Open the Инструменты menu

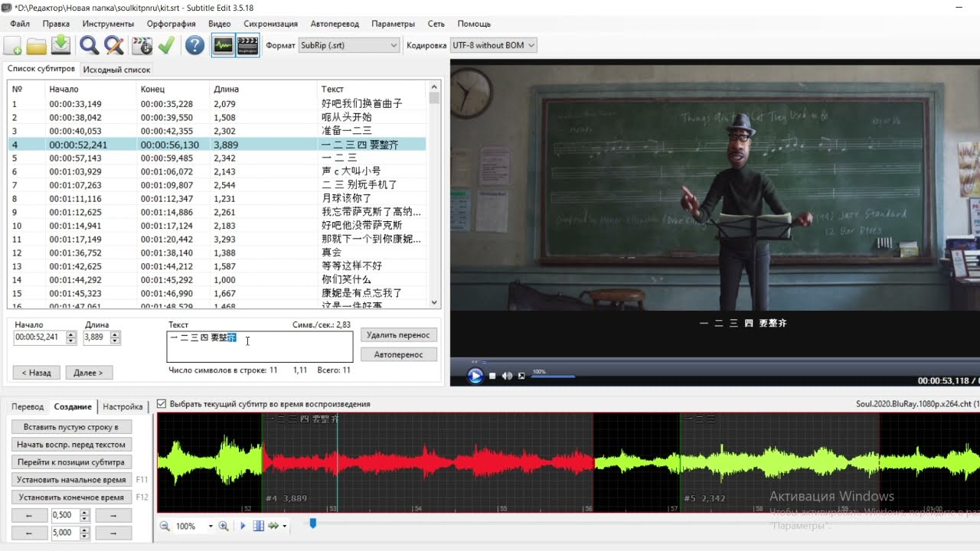tap(108, 24)
